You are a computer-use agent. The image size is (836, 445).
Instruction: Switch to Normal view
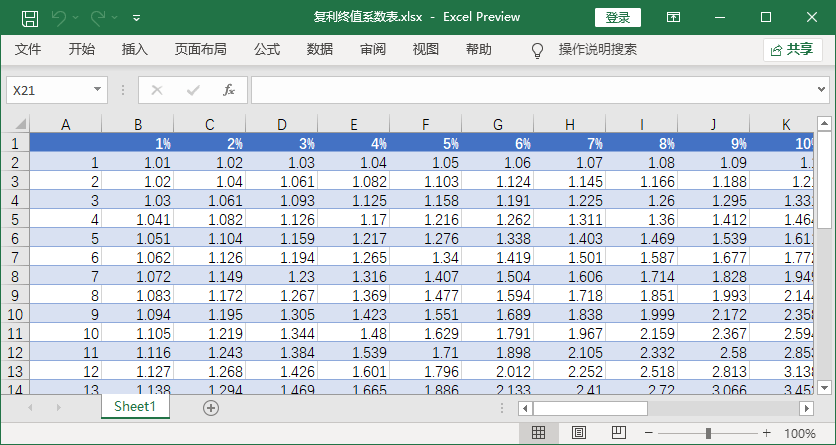coord(538,433)
